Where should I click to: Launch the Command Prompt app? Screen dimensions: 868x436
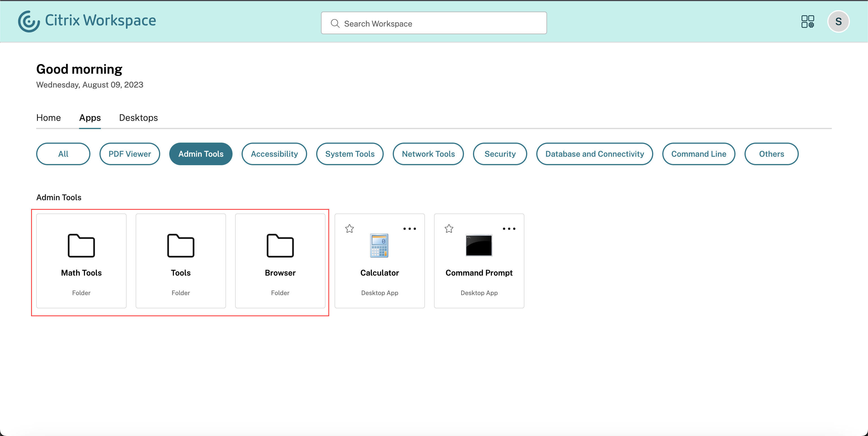click(478, 261)
